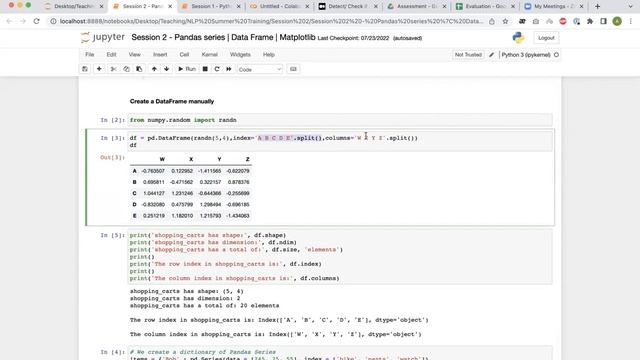Share this page icon in address bar
This screenshot has height=360, width=640.
click(x=492, y=21)
